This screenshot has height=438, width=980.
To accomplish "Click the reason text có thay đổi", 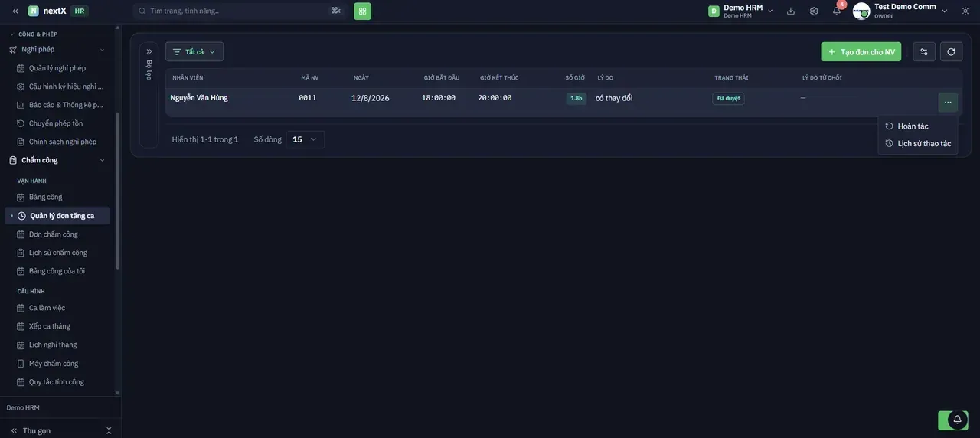I will coord(614,98).
